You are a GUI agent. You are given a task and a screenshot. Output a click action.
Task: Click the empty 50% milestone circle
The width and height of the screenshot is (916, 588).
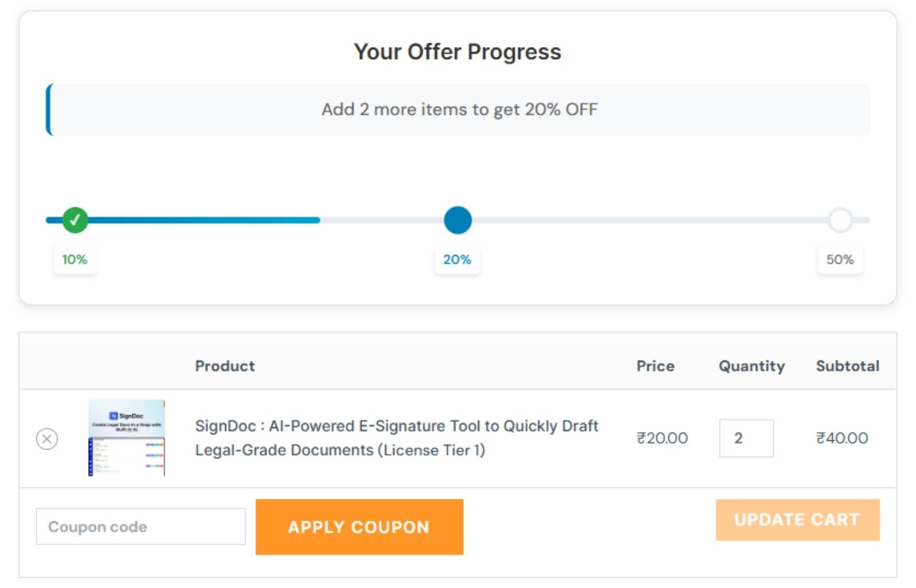tap(840, 220)
